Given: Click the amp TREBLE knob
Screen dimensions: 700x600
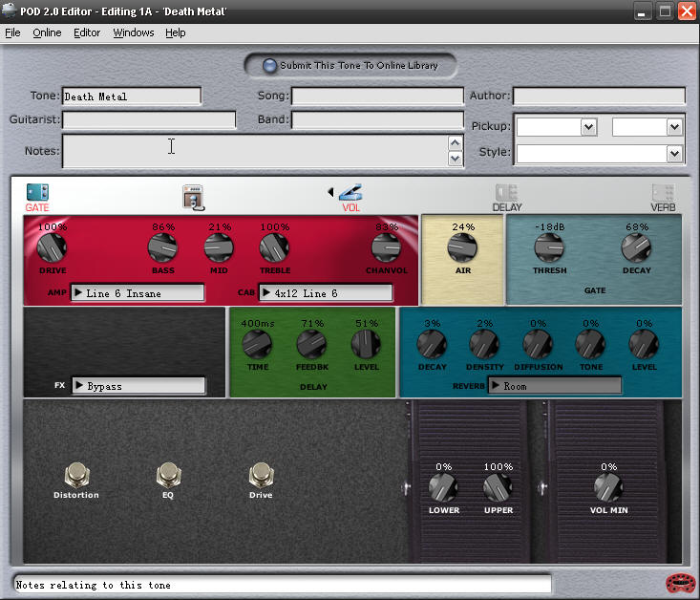Looking at the screenshot, I should click(x=274, y=248).
